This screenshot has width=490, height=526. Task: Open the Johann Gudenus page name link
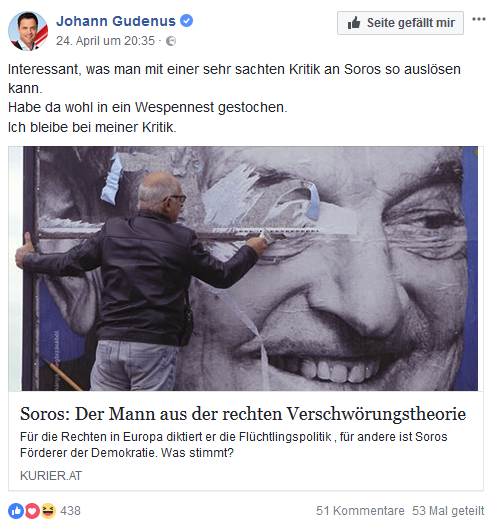pyautogui.click(x=116, y=21)
